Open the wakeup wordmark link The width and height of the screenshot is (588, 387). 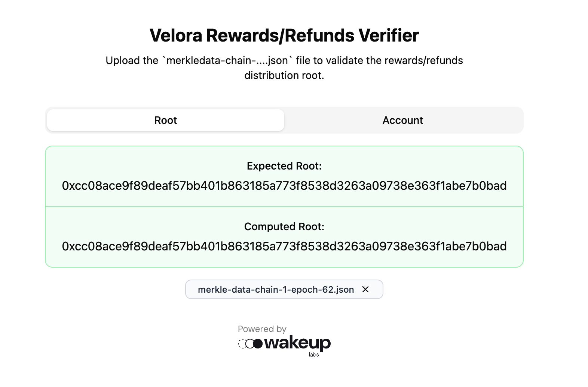pos(297,343)
